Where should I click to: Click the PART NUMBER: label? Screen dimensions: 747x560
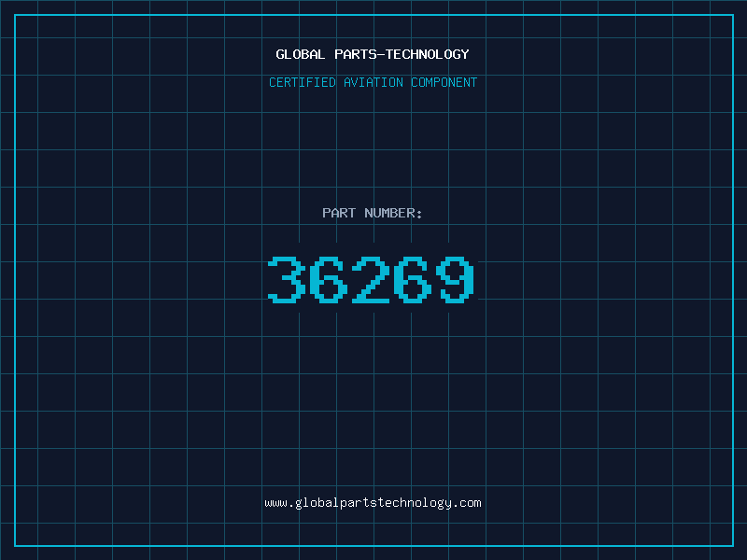[372, 213]
